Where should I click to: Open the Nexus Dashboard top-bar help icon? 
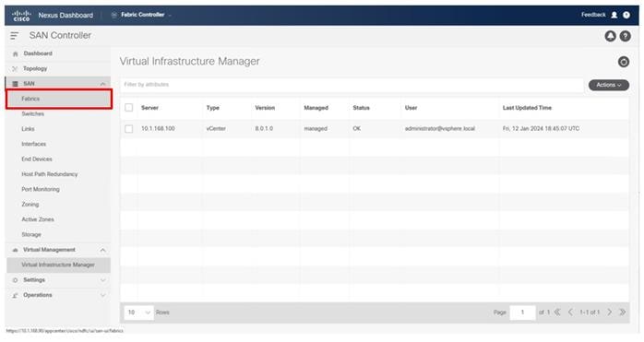pyautogui.click(x=626, y=15)
